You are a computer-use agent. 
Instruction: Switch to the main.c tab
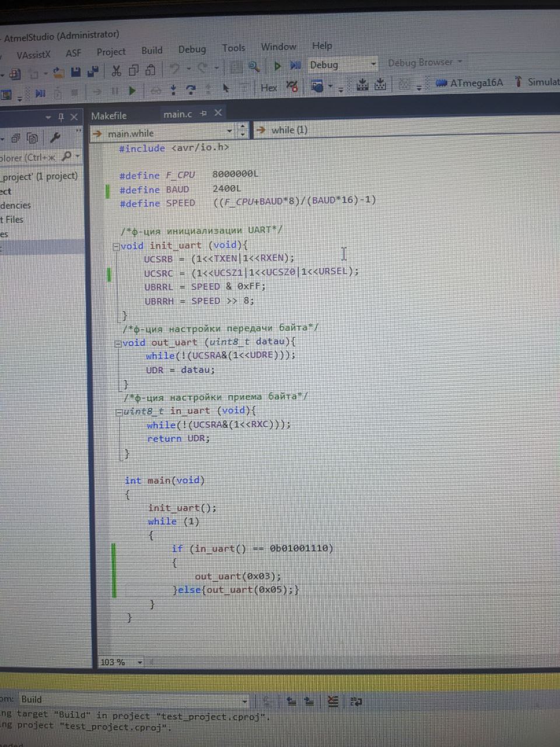pos(177,114)
